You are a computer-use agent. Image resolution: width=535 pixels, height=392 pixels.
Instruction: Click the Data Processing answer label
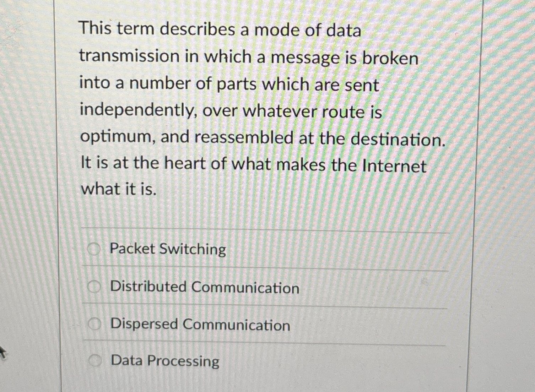click(164, 361)
